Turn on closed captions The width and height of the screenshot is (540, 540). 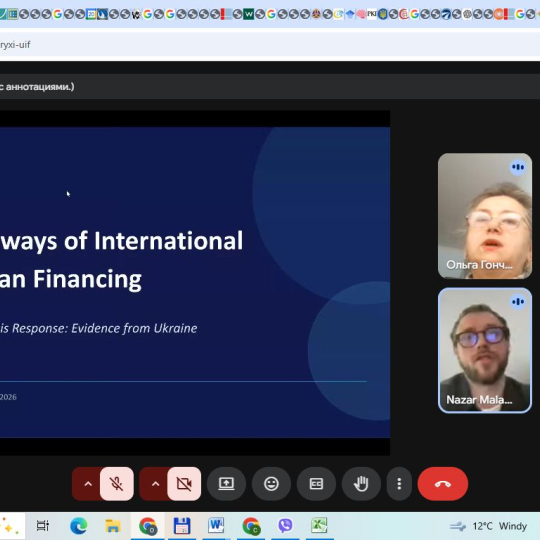(316, 484)
